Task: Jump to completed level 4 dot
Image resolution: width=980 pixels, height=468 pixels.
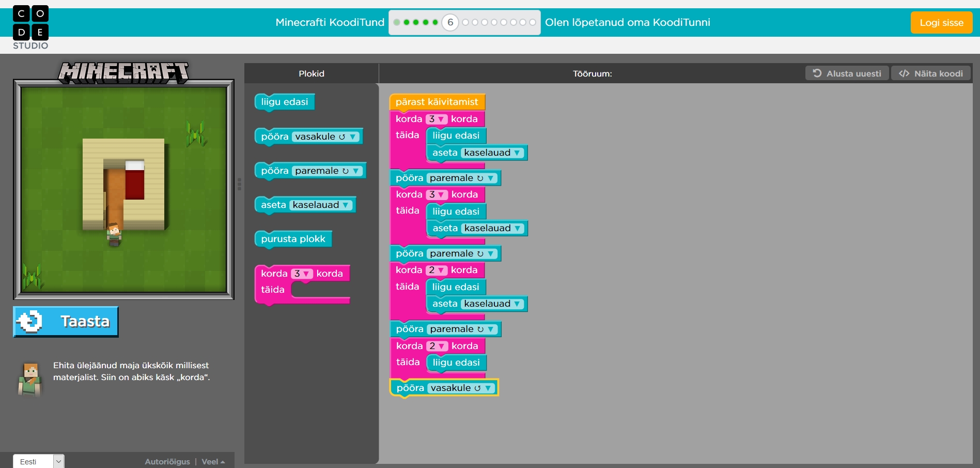Action: pyautogui.click(x=426, y=22)
